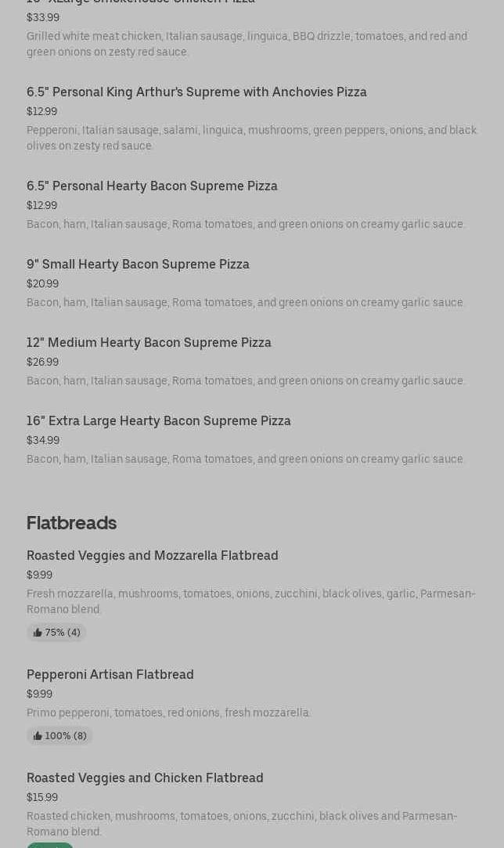This screenshot has width=504, height=848.
Task: Click the $26.99 price of the 12" Medium pizza
Action: [42, 363]
